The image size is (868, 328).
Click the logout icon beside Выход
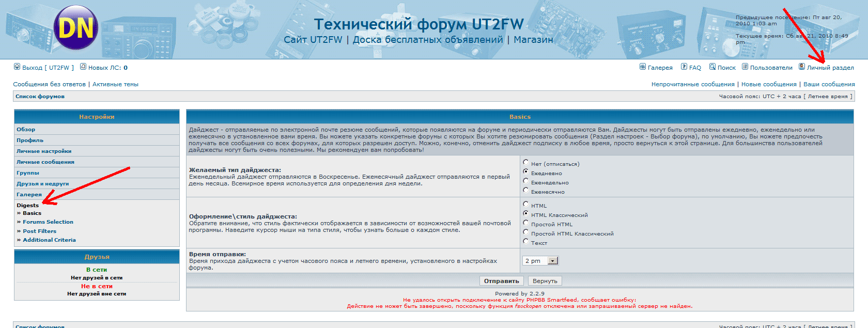tap(17, 67)
